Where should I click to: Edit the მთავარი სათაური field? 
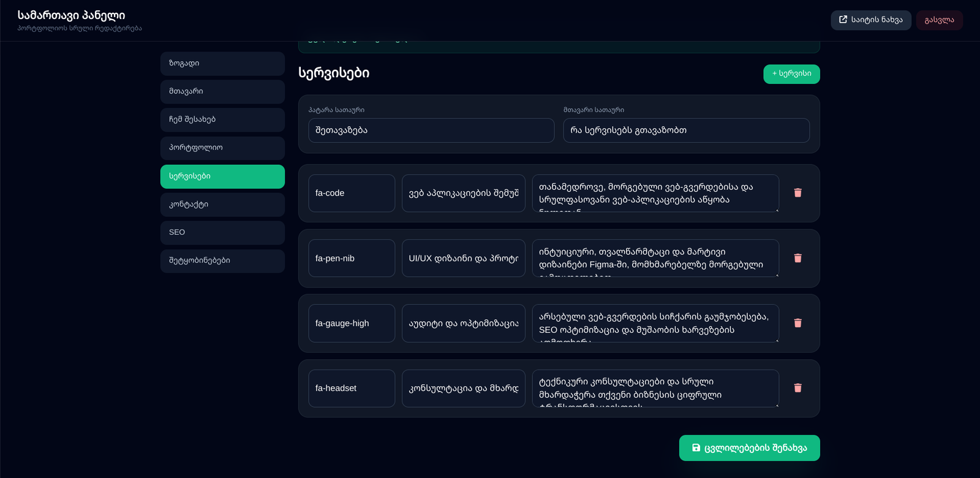coord(686,131)
